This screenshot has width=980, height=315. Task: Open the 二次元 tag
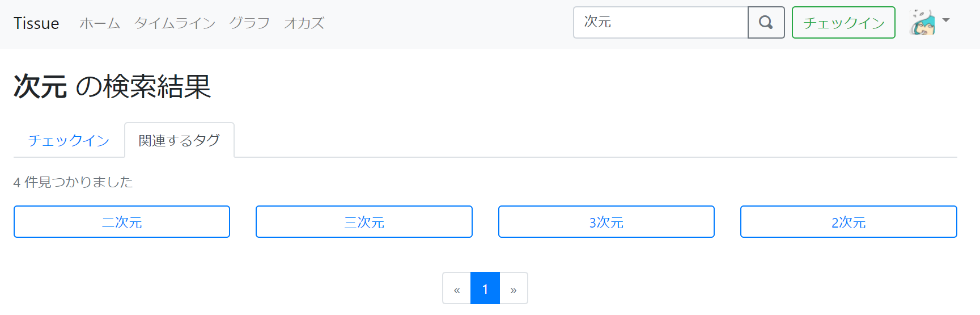pos(122,222)
